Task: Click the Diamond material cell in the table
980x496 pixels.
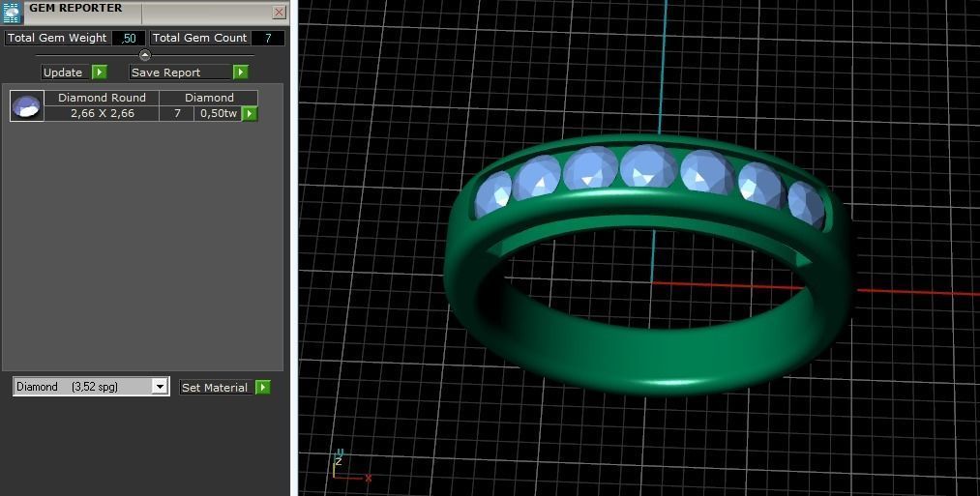Action: click(x=209, y=98)
